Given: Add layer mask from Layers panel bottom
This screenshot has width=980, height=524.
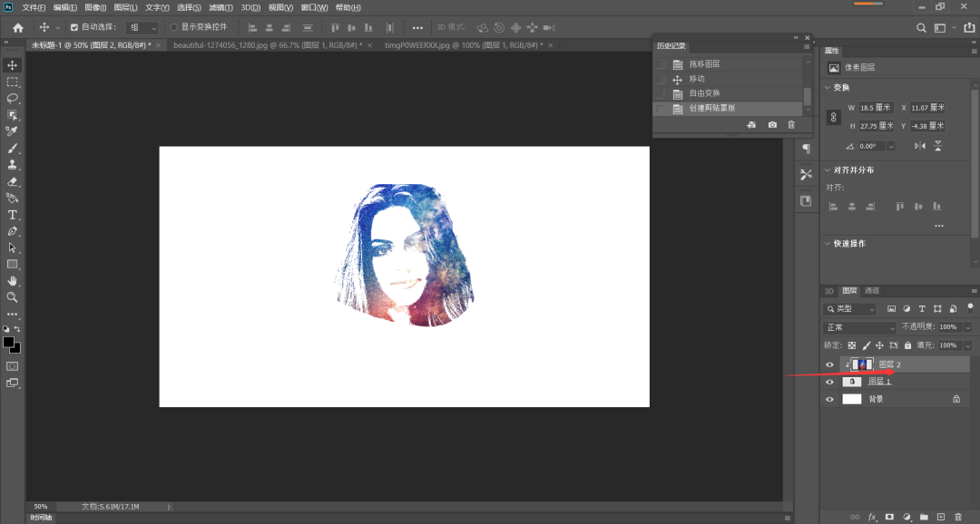Looking at the screenshot, I should point(889,517).
